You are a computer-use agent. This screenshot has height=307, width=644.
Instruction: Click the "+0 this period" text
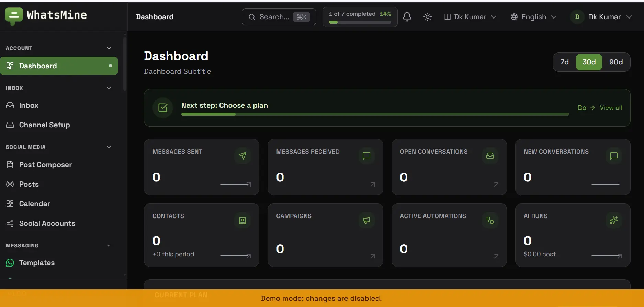point(173,254)
